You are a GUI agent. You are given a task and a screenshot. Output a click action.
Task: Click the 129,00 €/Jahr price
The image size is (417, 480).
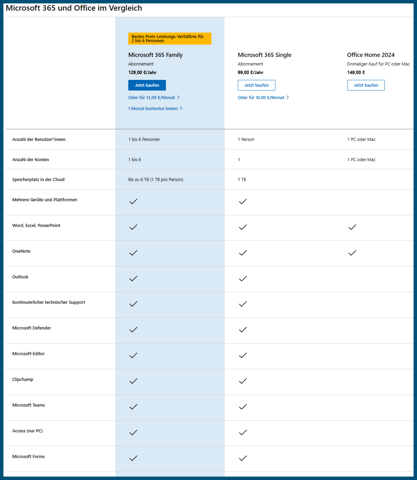(142, 72)
